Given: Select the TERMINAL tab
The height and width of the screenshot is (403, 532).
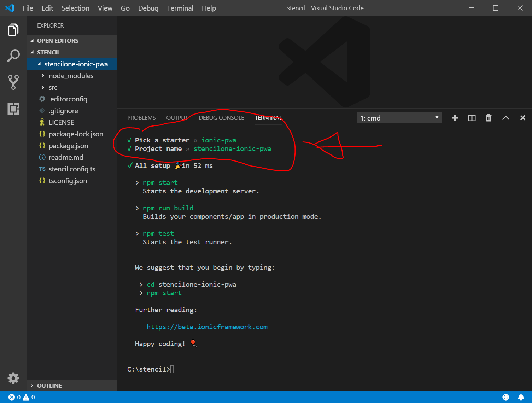Looking at the screenshot, I should point(268,118).
